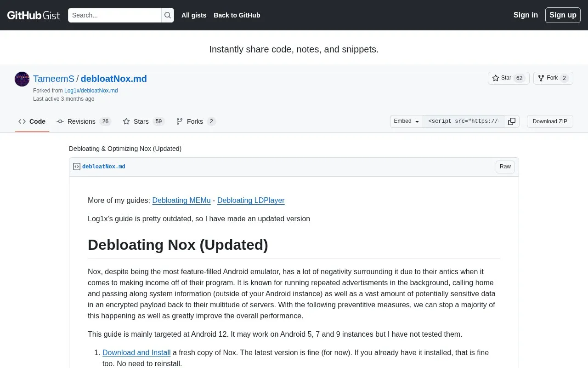The width and height of the screenshot is (588, 368).
Task: Open TameemS profile avatar
Action: pos(22,79)
